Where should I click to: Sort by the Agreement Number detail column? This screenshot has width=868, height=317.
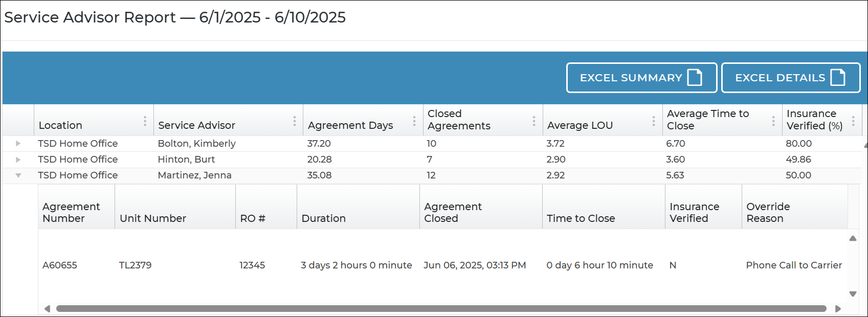(71, 213)
